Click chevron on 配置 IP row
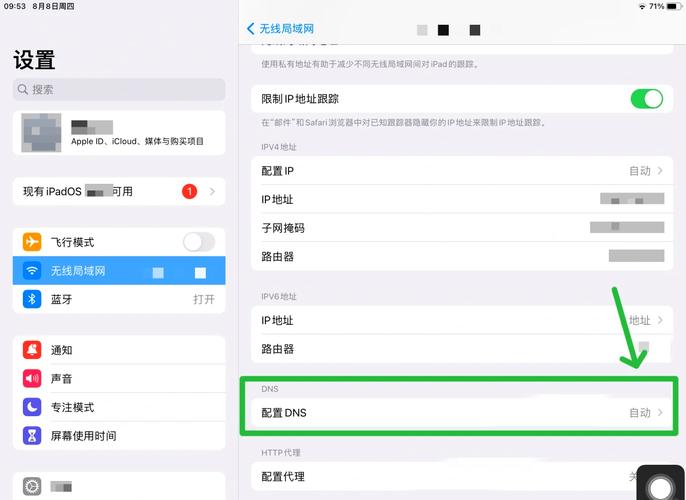Viewport: 686px width, 500px height. pyautogui.click(x=660, y=171)
